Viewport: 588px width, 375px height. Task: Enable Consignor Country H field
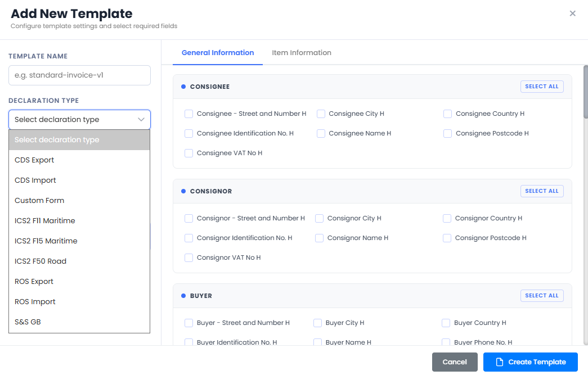pos(447,218)
